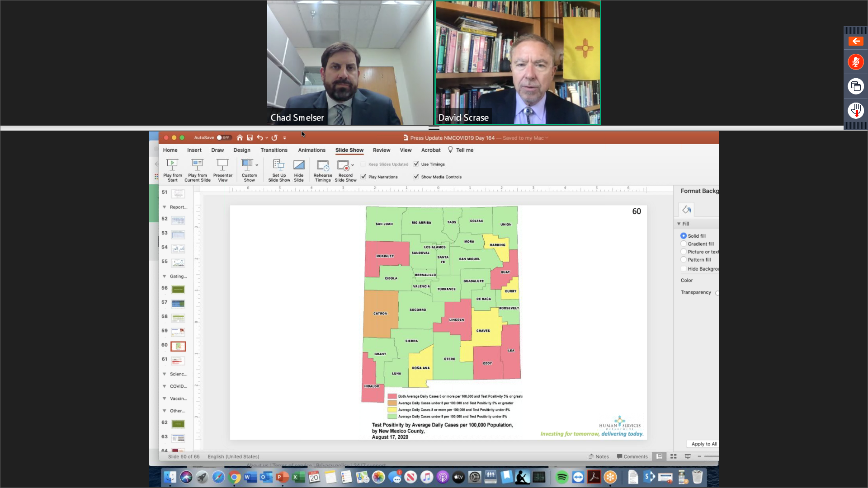Viewport: 868px width, 488px height.
Task: Switch to the Design tab
Action: coord(242,150)
